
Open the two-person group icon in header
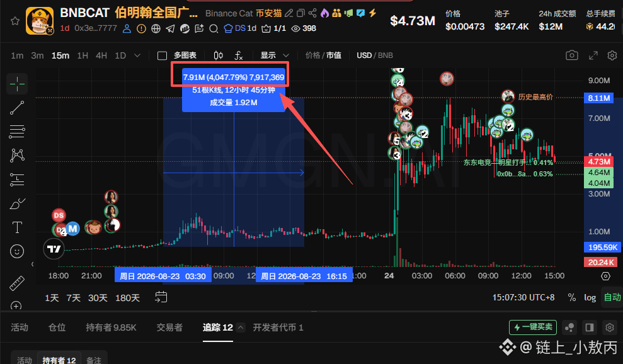click(336, 13)
